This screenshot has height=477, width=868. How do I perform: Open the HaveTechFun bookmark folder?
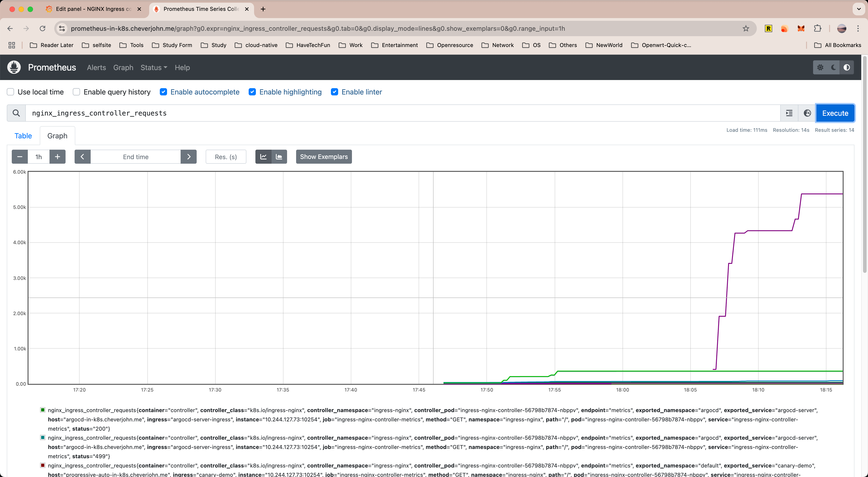pyautogui.click(x=308, y=45)
